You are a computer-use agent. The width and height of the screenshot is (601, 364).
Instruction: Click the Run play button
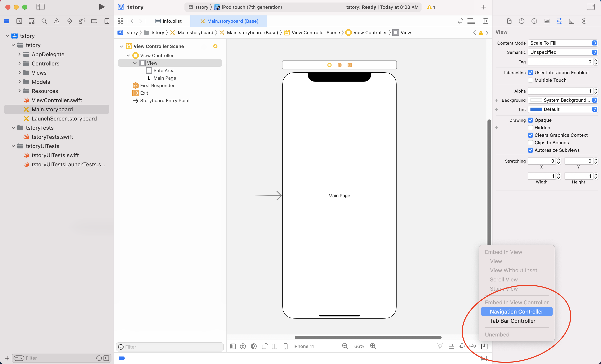click(x=102, y=7)
